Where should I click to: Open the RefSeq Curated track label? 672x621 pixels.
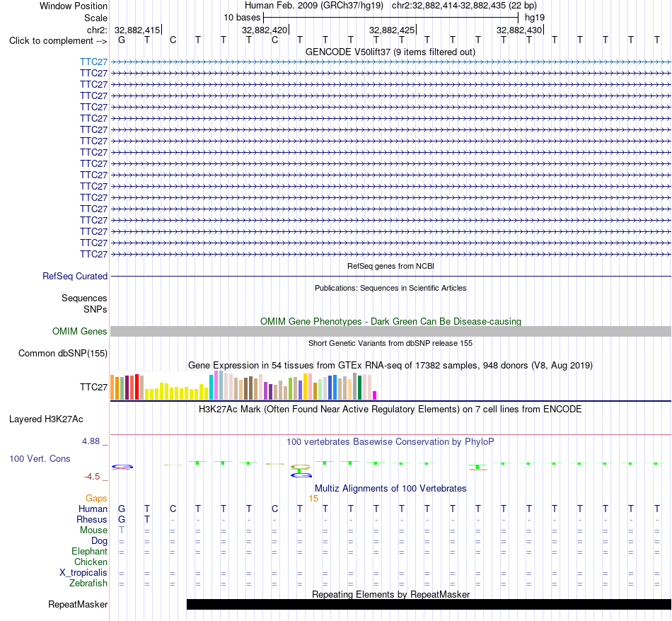coord(74,276)
